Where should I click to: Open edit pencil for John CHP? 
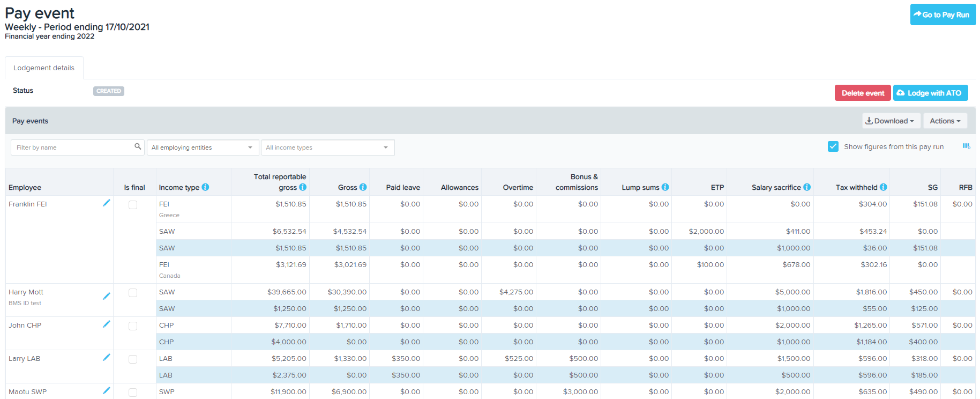pos(107,324)
